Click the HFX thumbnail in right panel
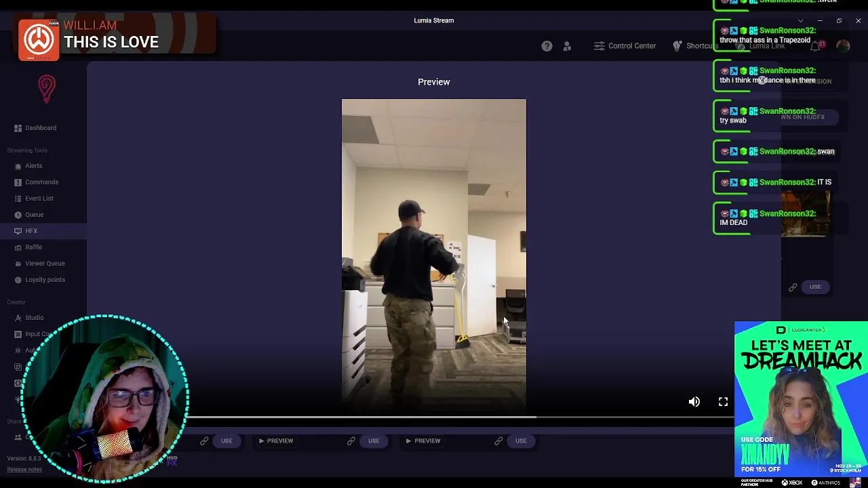Screen dimensions: 868x488 (806, 213)
